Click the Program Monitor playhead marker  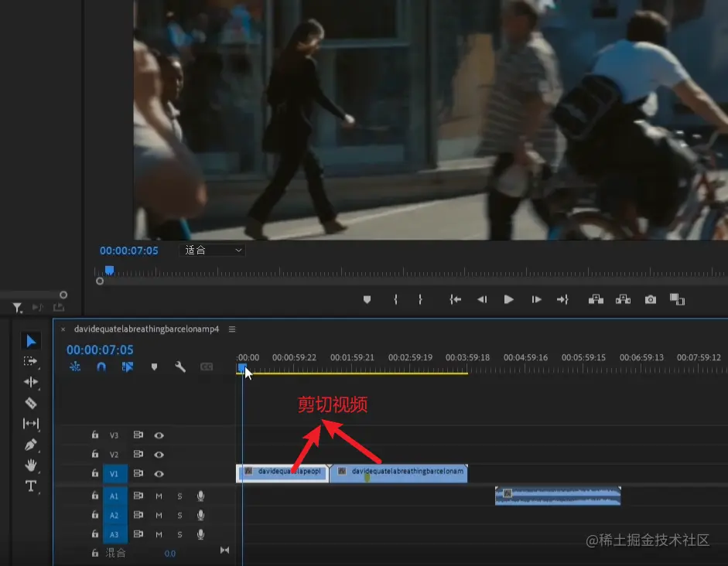click(x=110, y=271)
